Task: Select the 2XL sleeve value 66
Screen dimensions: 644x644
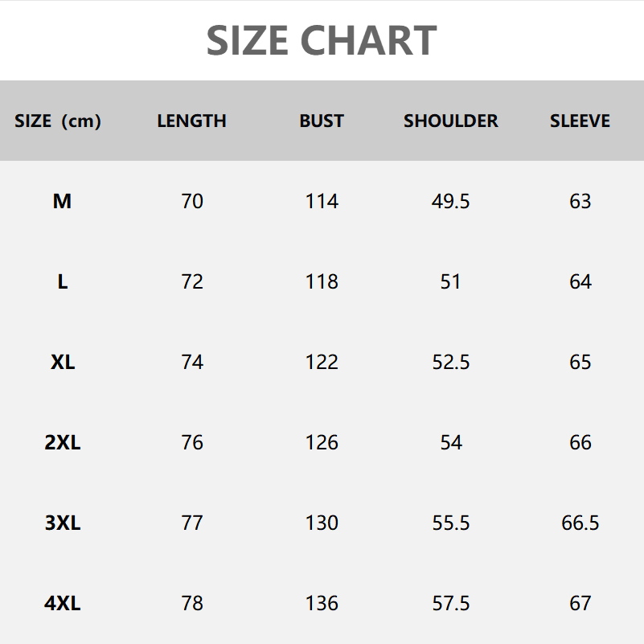Action: [x=580, y=442]
